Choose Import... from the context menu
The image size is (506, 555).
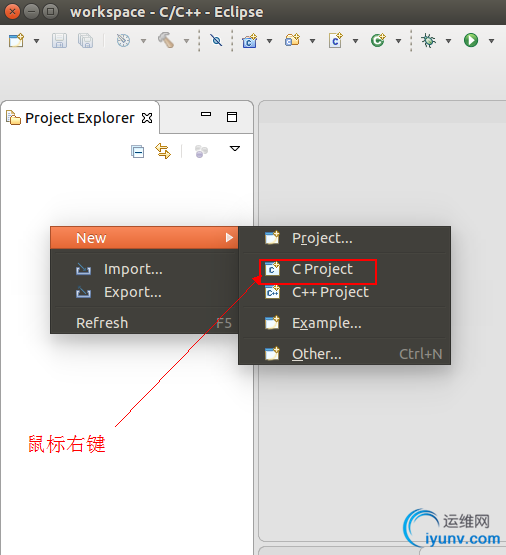pyautogui.click(x=144, y=269)
